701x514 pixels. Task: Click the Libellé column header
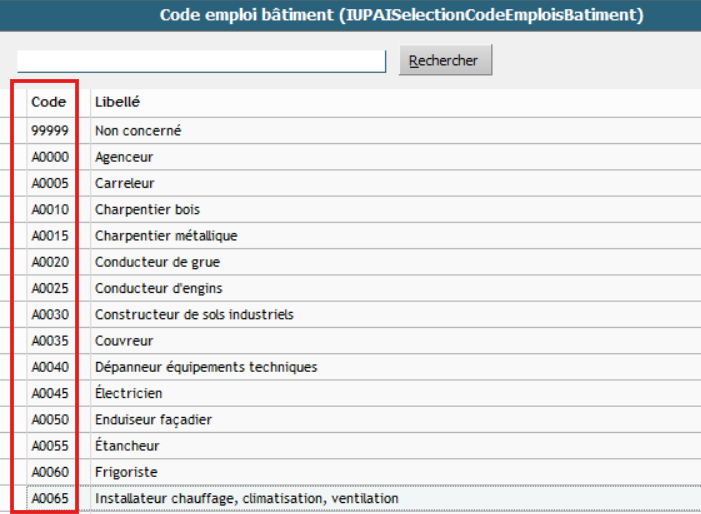117,102
